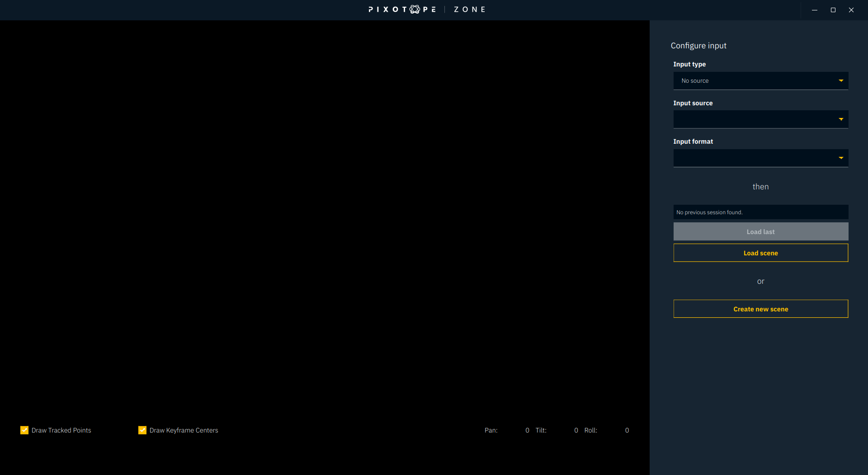Disable Draw Keyframe Centers

click(142, 430)
